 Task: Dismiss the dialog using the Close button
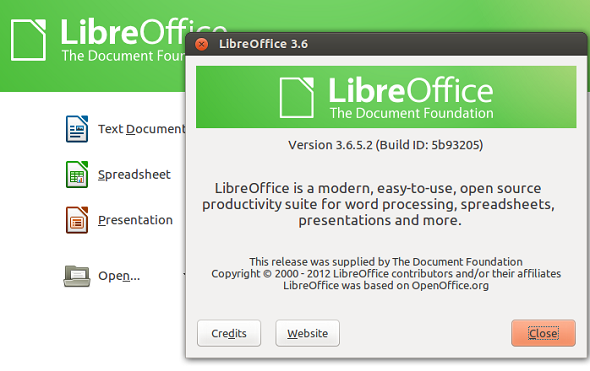click(543, 333)
